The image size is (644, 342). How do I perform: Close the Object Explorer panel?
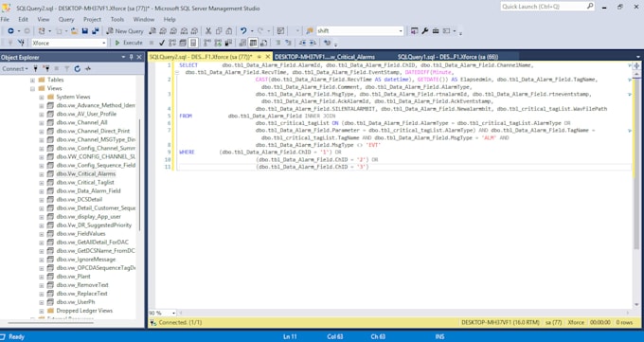click(x=139, y=57)
